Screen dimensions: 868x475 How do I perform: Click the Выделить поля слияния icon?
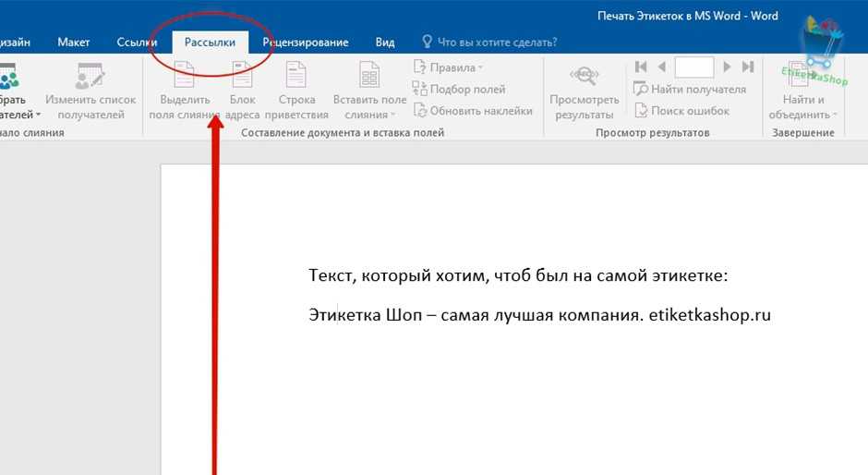point(185,76)
